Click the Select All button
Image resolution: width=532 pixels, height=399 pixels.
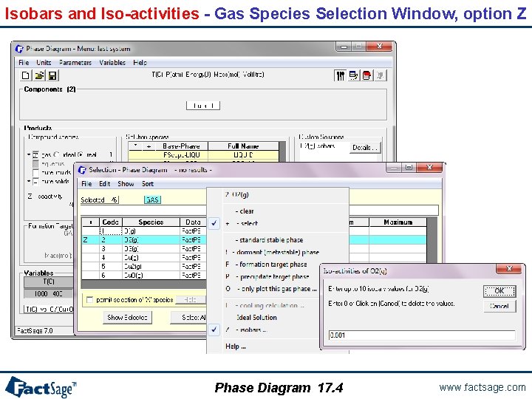[188, 318]
